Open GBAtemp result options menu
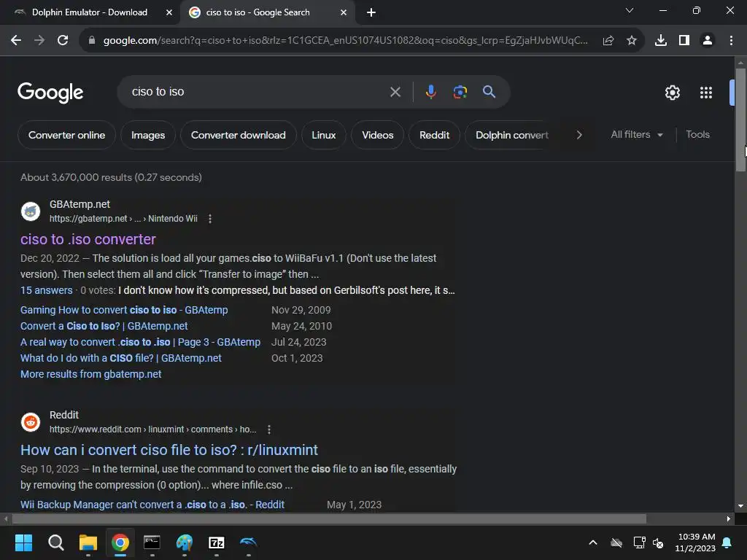 (x=210, y=219)
